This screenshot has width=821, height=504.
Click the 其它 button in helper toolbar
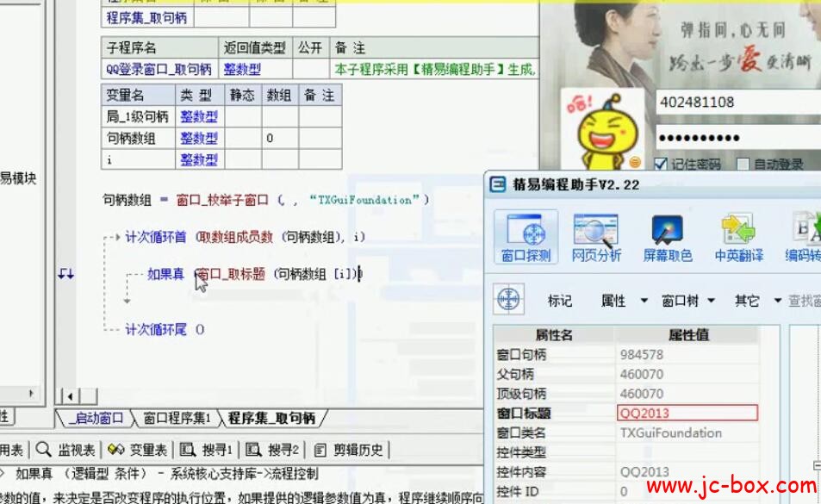pos(747,301)
